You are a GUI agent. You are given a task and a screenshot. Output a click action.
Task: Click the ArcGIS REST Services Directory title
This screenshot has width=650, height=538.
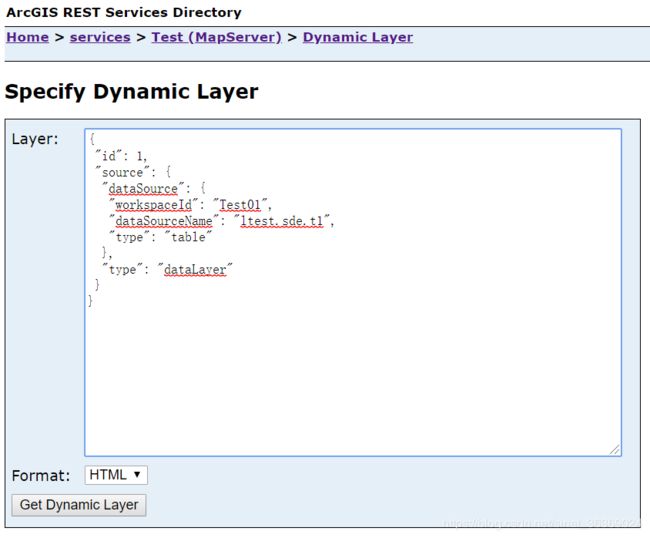124,12
